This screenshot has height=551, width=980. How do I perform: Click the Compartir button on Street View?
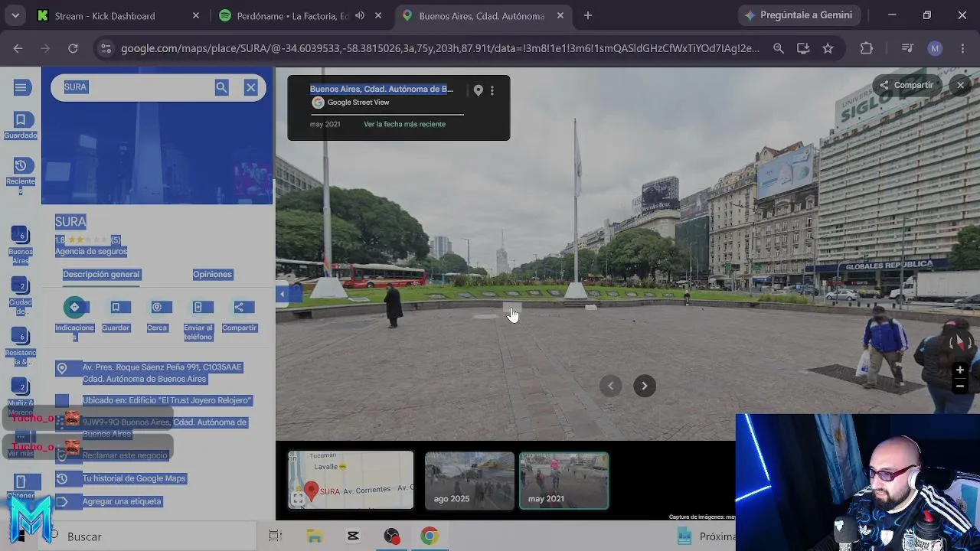click(x=907, y=85)
